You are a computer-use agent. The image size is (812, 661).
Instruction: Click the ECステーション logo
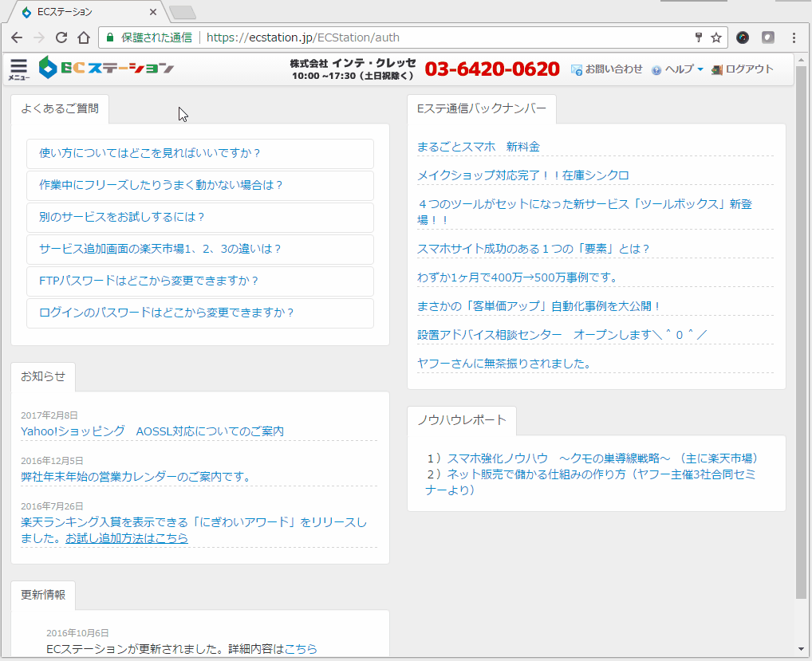click(x=107, y=68)
